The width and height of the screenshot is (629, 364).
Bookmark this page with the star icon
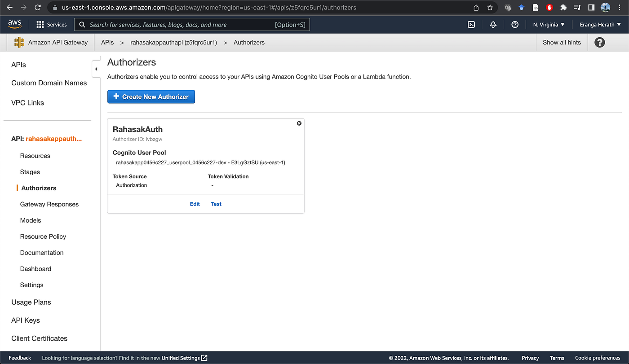click(x=490, y=8)
